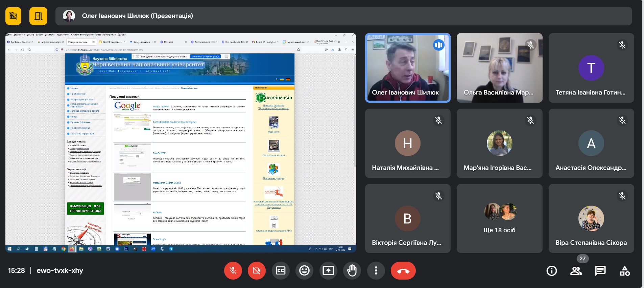This screenshot has width=644, height=288.
Task: Open 'FreeFullPDF' link on library page
Action: [x=159, y=153]
